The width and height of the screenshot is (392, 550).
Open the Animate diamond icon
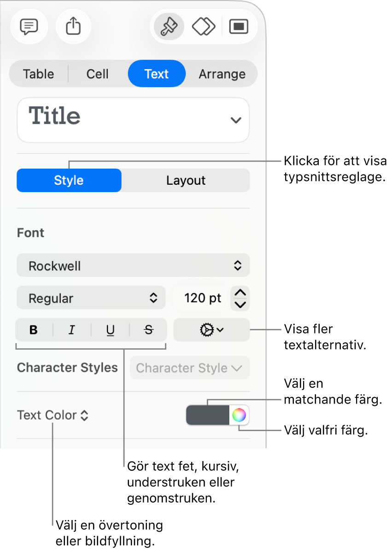tap(204, 27)
